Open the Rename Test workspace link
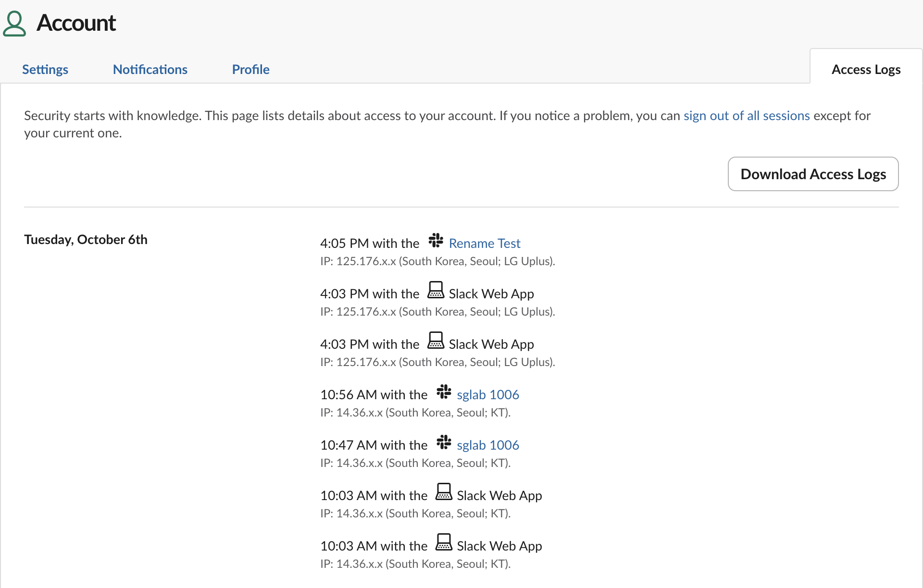Screen dimensions: 923x588 (485, 244)
